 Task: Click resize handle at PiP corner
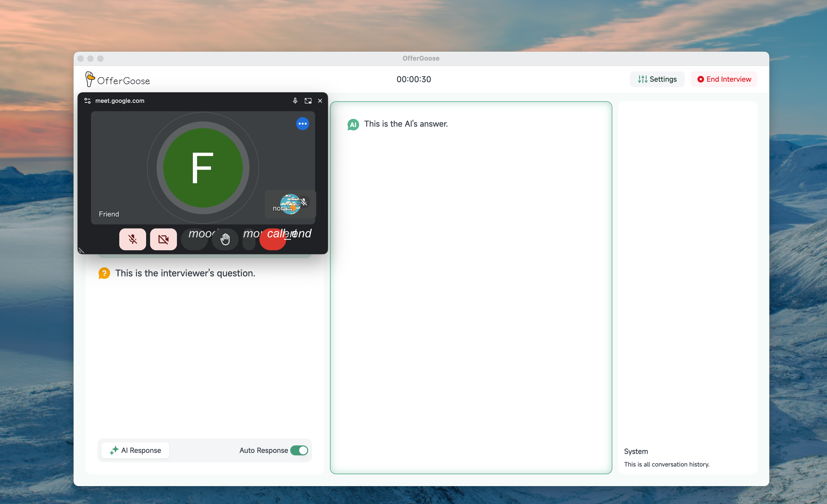(x=81, y=250)
